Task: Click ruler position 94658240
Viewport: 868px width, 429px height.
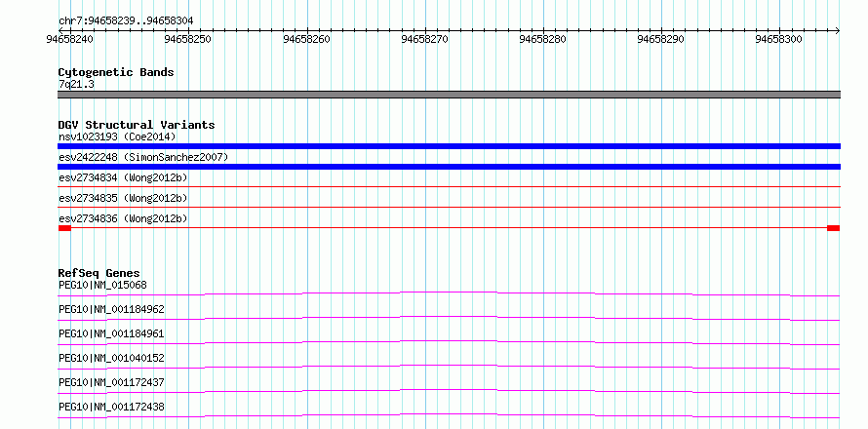Action: click(70, 39)
